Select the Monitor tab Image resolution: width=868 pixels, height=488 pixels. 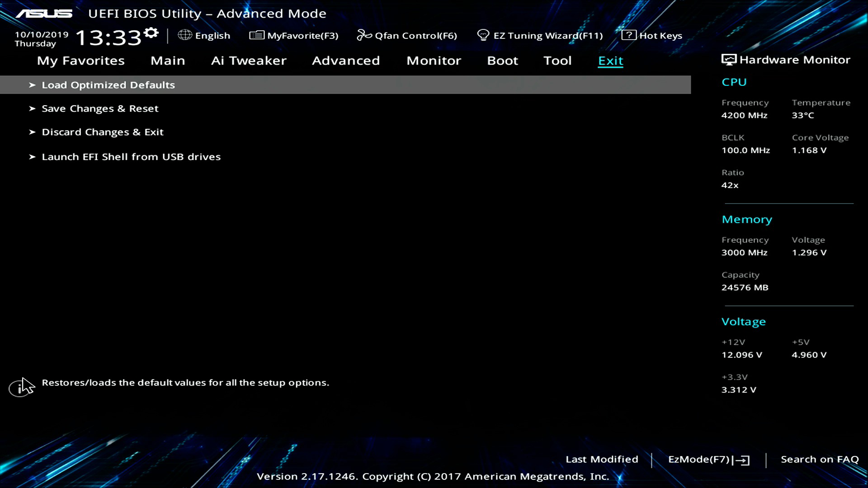click(x=434, y=61)
